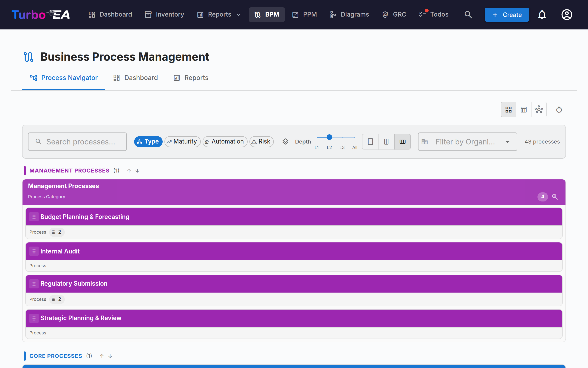This screenshot has width=588, height=368.
Task: Switch to card grid view
Action: pos(508,109)
